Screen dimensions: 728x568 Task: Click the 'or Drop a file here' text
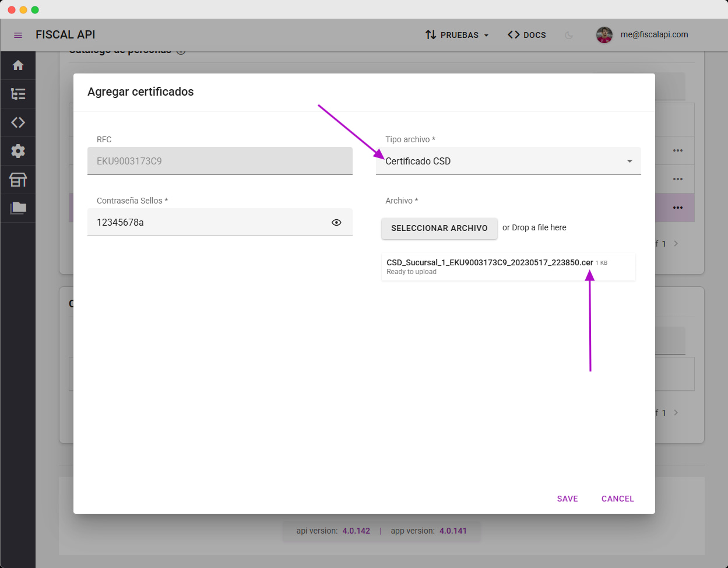pos(534,227)
